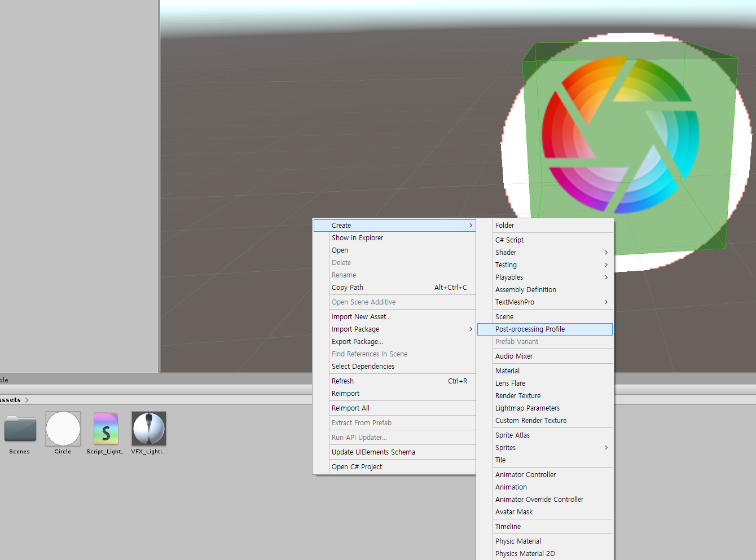
Task: Create a Physics Material 2D
Action: click(545, 554)
